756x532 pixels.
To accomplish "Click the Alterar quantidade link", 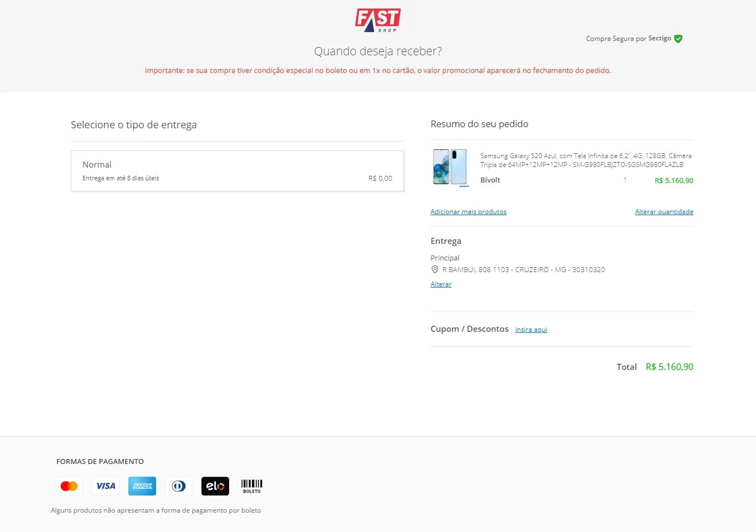I will tap(664, 212).
